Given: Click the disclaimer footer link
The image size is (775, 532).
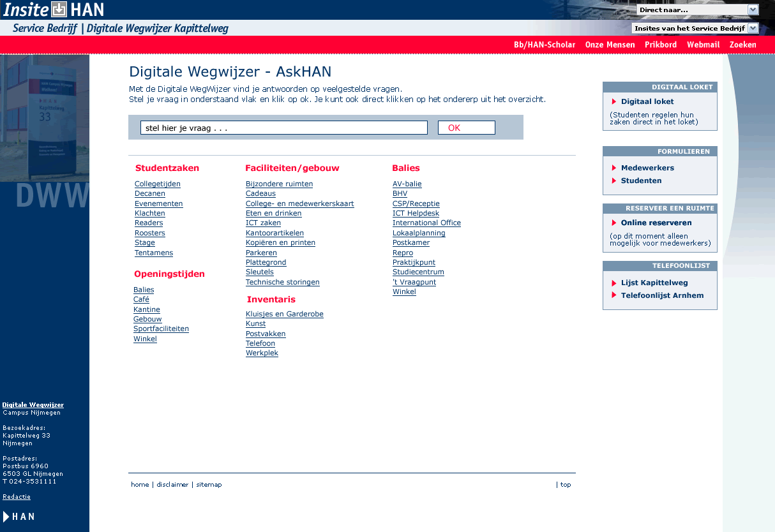Looking at the screenshot, I should click(172, 485).
